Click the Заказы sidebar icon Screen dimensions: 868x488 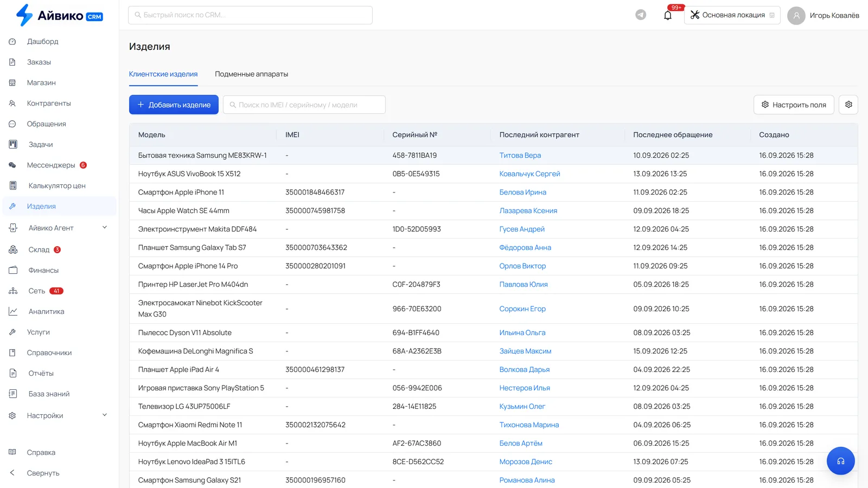[12, 62]
